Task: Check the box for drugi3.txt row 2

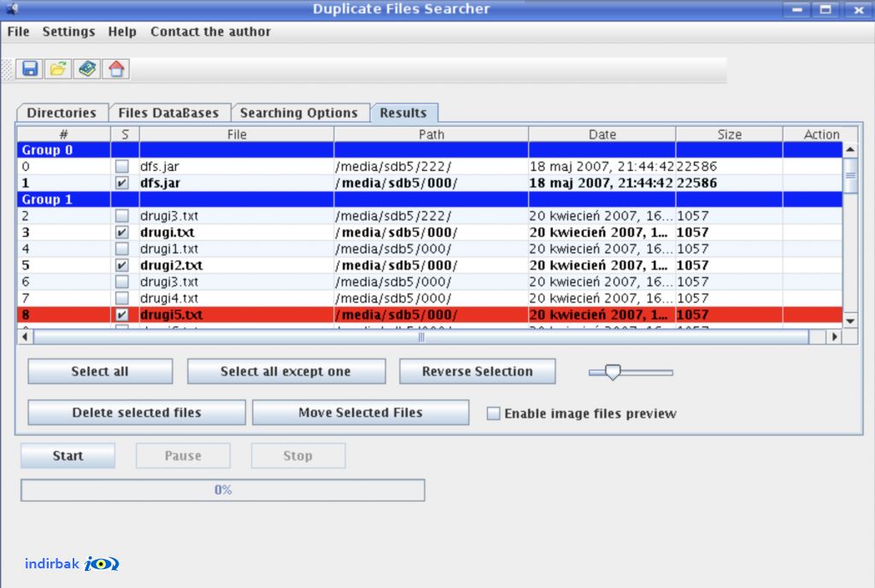Action: pos(121,216)
